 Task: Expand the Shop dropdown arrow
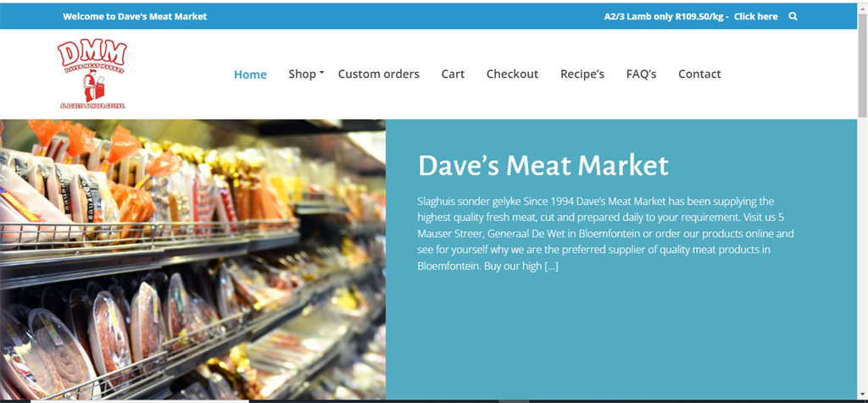(x=321, y=73)
